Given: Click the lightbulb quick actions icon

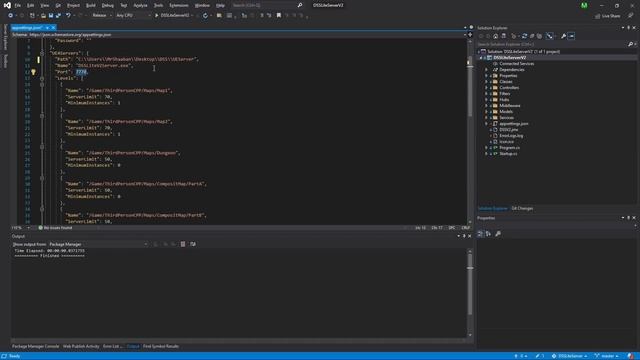Looking at the screenshot, I should (33, 72).
